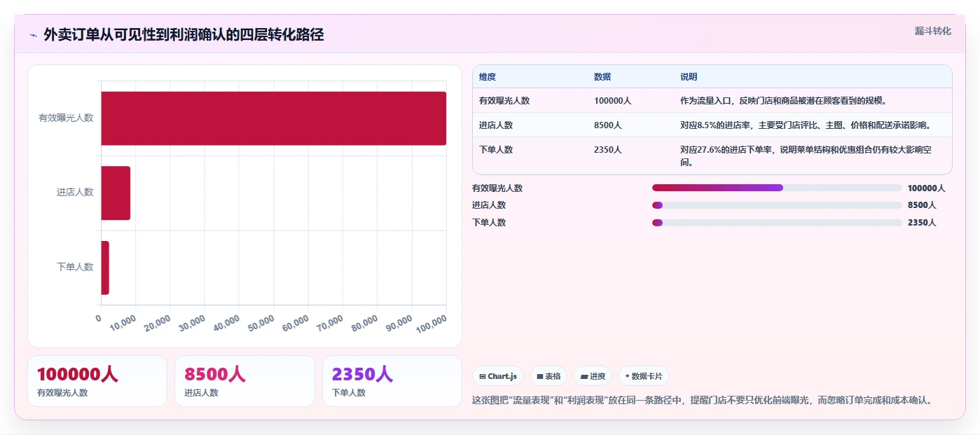This screenshot has height=435, width=980.
Task: Click the table cell 8500人
Action: [608, 125]
